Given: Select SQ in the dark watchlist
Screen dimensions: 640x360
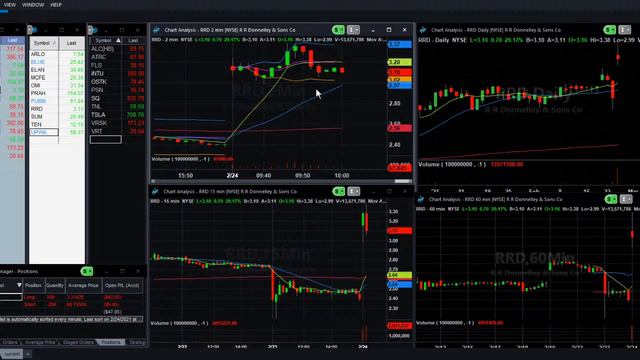Looking at the screenshot, I should click(95, 98).
